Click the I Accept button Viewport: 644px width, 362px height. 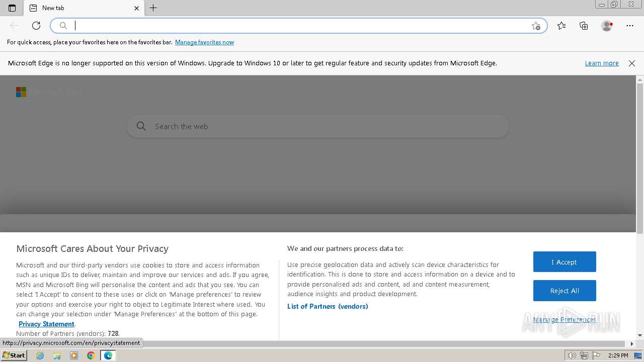[565, 262]
